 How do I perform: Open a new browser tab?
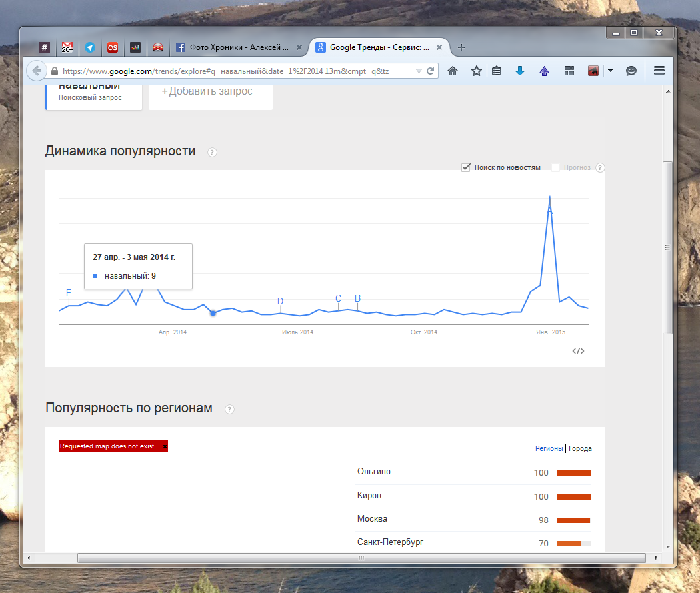click(461, 47)
